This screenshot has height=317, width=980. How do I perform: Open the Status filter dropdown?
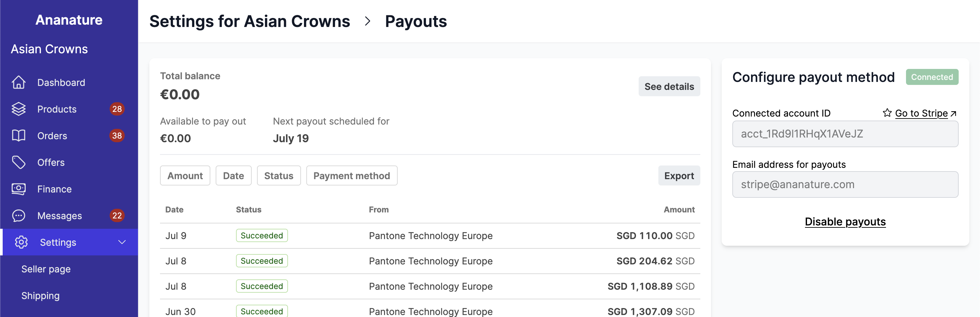click(278, 175)
